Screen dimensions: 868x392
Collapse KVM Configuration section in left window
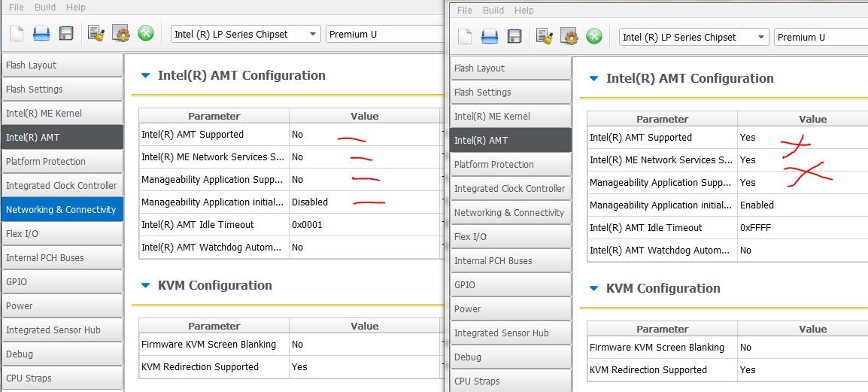(x=146, y=286)
